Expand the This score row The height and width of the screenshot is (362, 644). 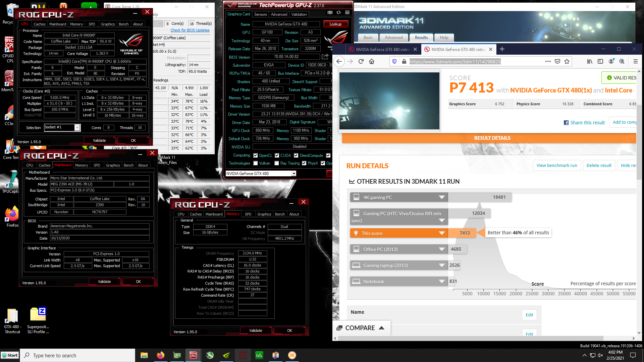pyautogui.click(x=442, y=233)
